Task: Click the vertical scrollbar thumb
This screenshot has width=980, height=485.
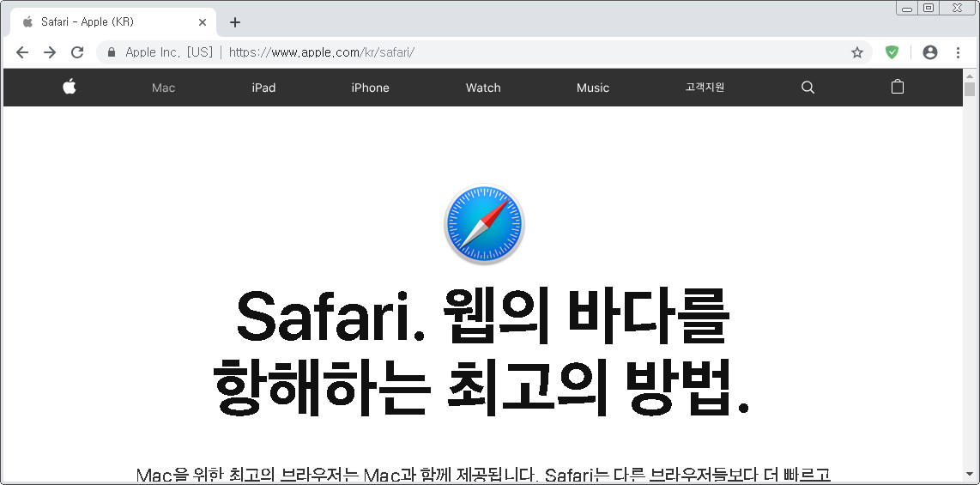Action: point(970,88)
